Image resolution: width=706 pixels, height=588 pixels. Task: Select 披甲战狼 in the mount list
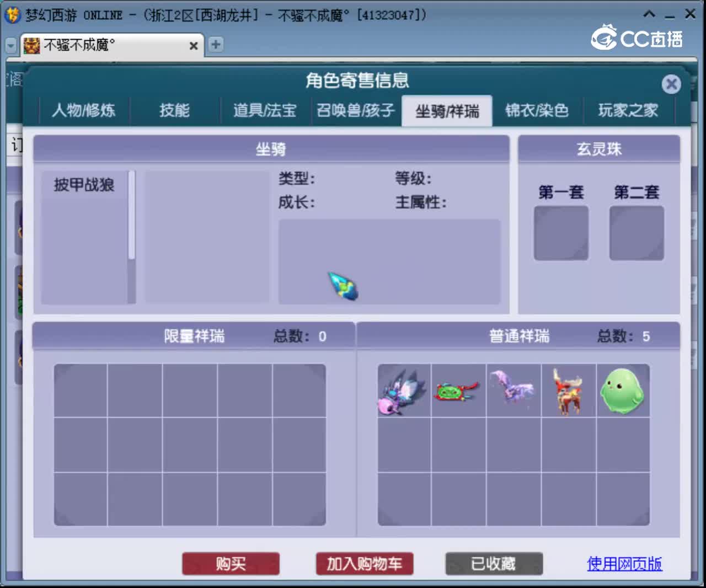(x=84, y=185)
